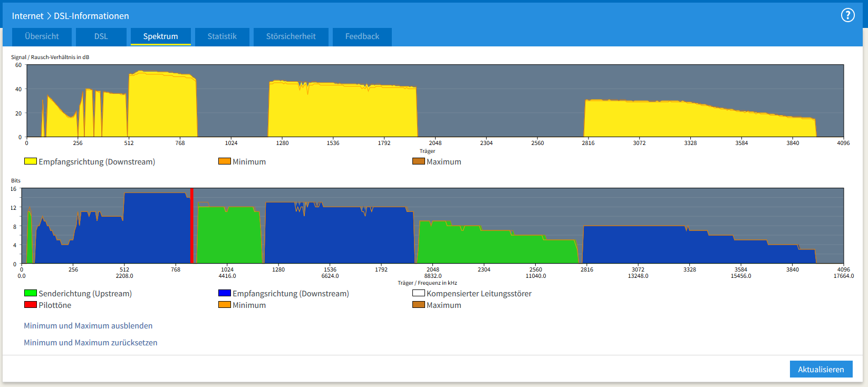Click green Senderichtung (Upstream) legend swatch
The width and height of the screenshot is (868, 387).
(x=31, y=293)
